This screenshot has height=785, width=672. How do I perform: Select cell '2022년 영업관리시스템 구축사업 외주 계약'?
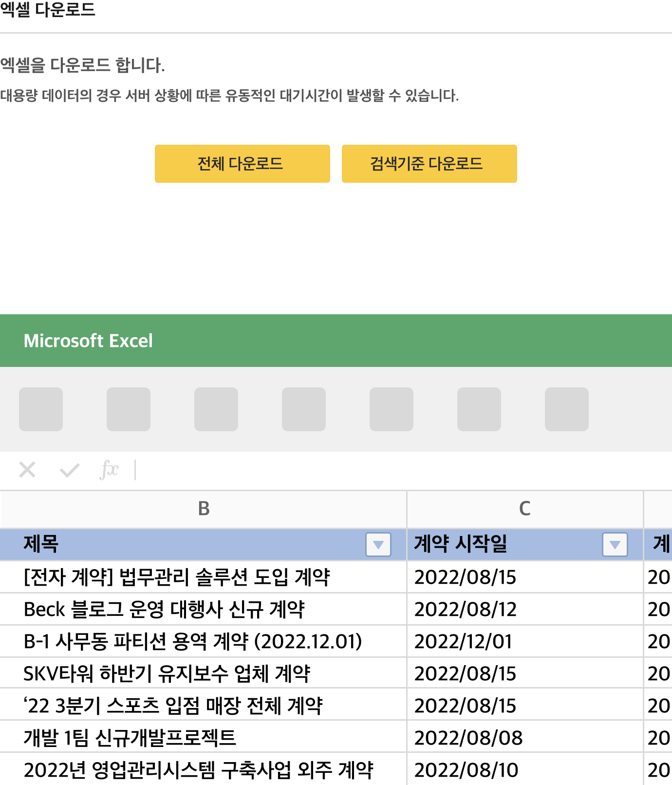(203, 769)
